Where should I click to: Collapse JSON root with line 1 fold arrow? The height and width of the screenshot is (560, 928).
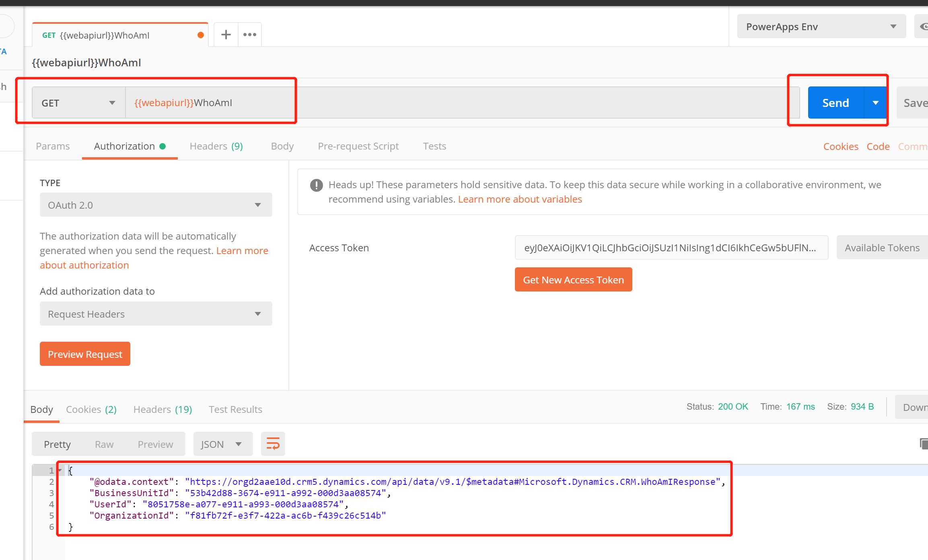[60, 470]
